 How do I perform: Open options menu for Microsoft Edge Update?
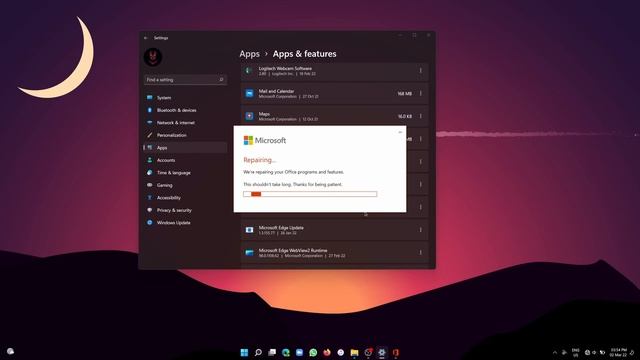(420, 230)
